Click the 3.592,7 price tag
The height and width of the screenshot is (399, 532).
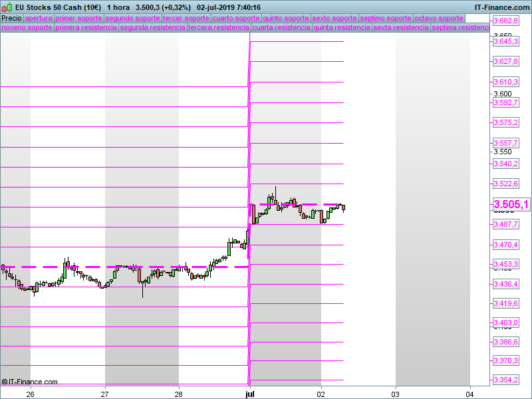click(x=505, y=102)
